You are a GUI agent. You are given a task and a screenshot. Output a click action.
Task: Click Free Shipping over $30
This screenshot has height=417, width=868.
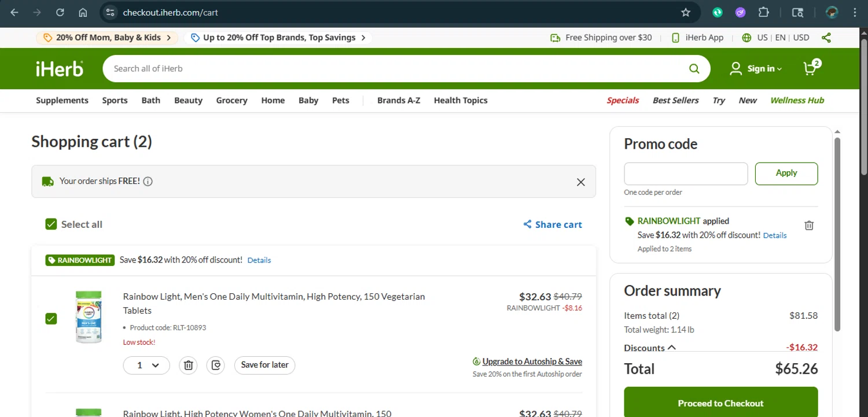601,38
